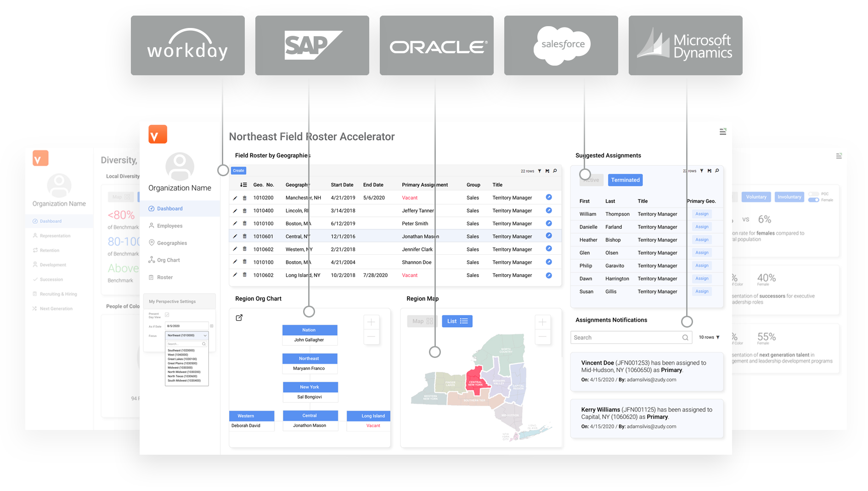The height and width of the screenshot is (491, 868).
Task: Click pencil edit icon for Central, NY row
Action: (235, 236)
